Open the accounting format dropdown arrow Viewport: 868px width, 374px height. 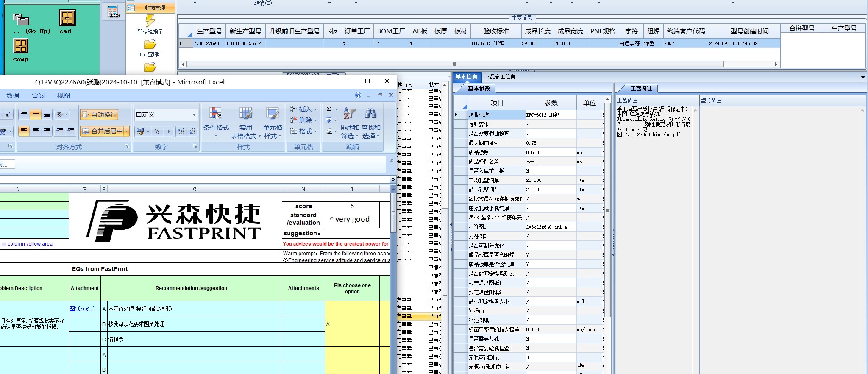tap(148, 131)
